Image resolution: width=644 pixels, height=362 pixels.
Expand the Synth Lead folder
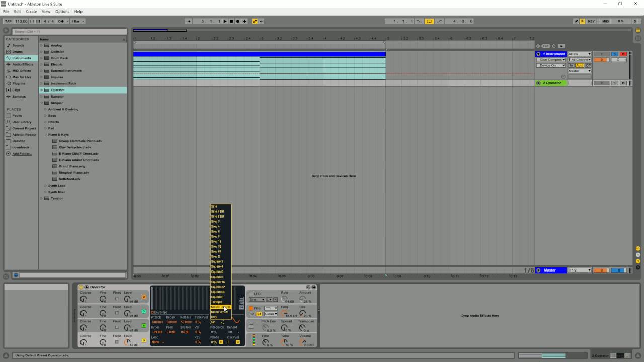(46, 186)
